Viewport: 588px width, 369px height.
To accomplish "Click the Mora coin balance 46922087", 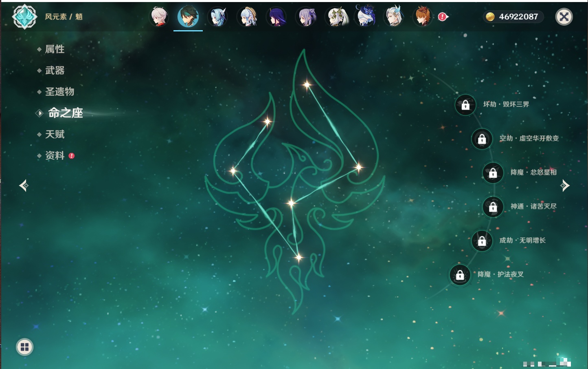I will (513, 17).
